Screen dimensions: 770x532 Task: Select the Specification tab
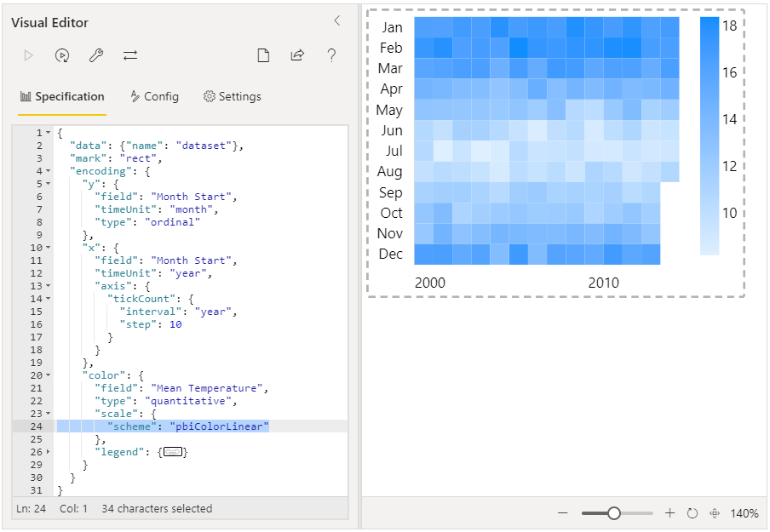(62, 97)
